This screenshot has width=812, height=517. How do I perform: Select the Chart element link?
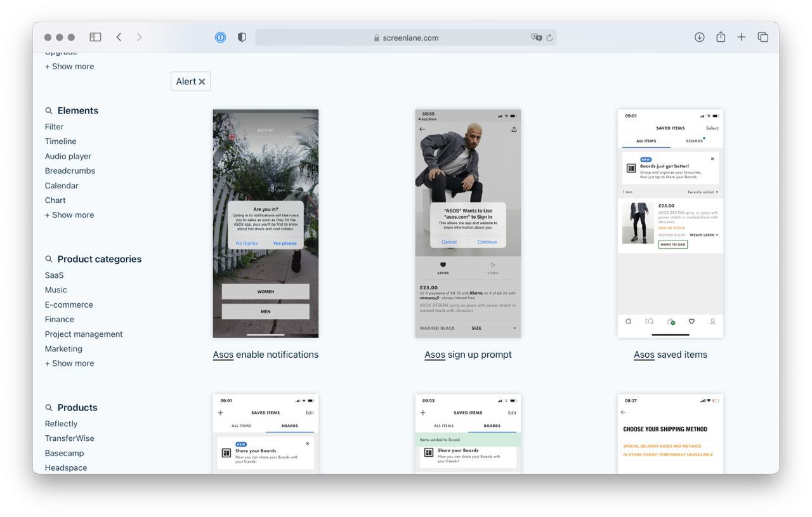point(55,200)
